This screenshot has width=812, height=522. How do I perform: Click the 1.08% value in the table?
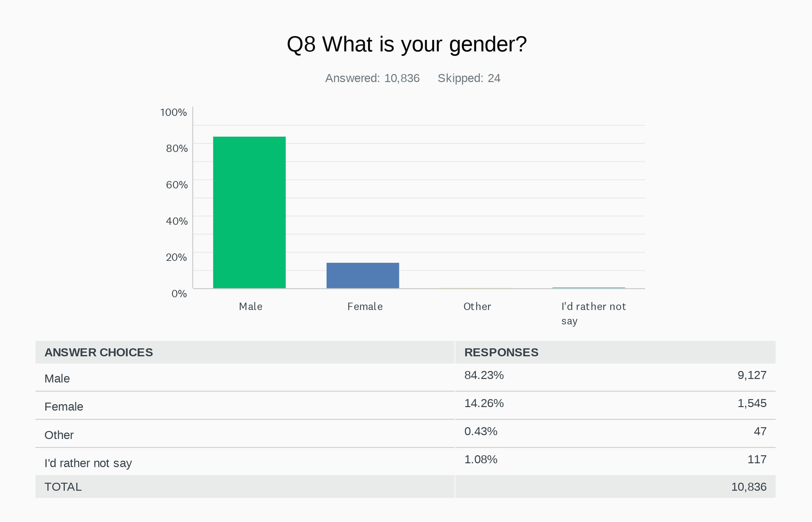tap(481, 459)
